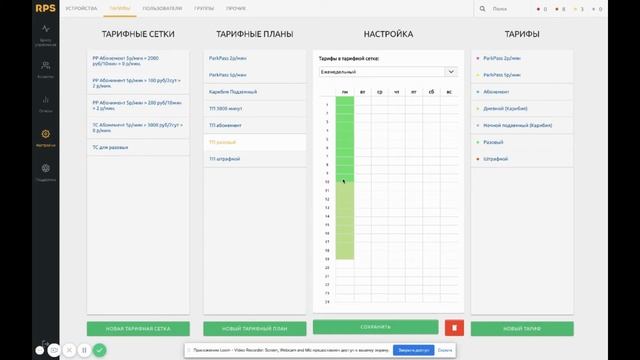The width and height of the screenshot is (640, 360).
Task: Click the orange status counter indicator
Action: [x=560, y=9]
